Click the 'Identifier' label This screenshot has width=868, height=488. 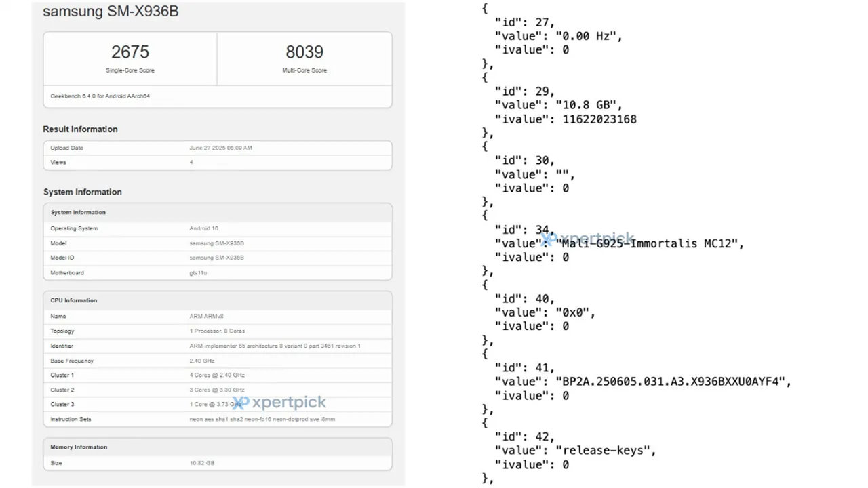coord(62,346)
